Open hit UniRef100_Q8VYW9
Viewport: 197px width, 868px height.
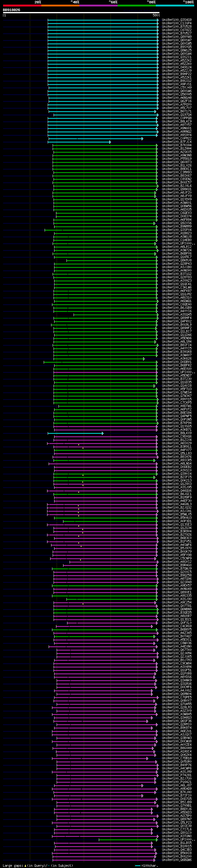tap(177, 37)
